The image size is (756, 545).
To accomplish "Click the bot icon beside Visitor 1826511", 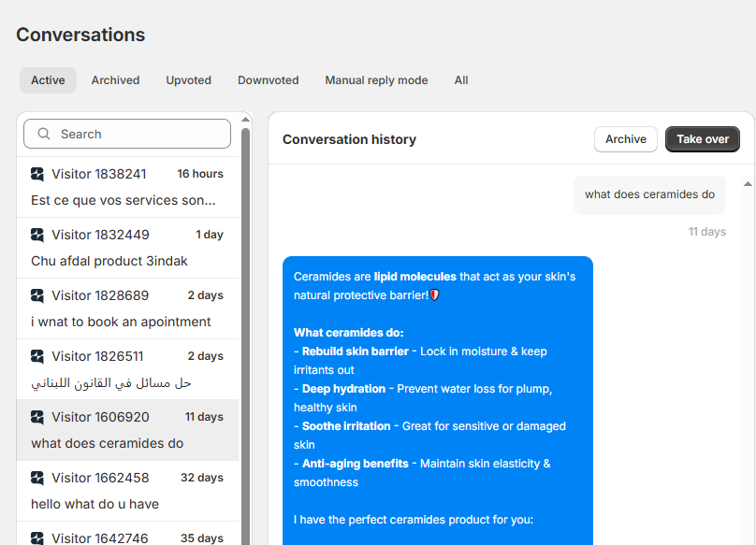I will pyautogui.click(x=37, y=356).
